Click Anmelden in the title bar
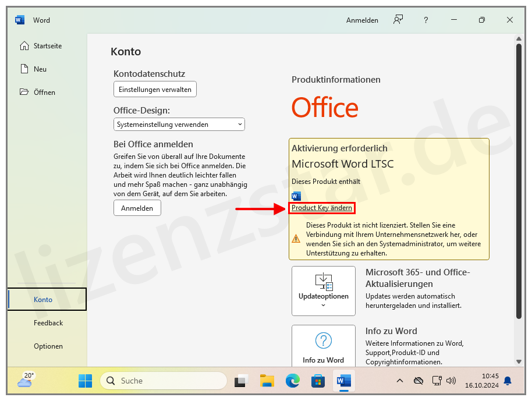The height and width of the screenshot is (401, 532). coord(362,20)
